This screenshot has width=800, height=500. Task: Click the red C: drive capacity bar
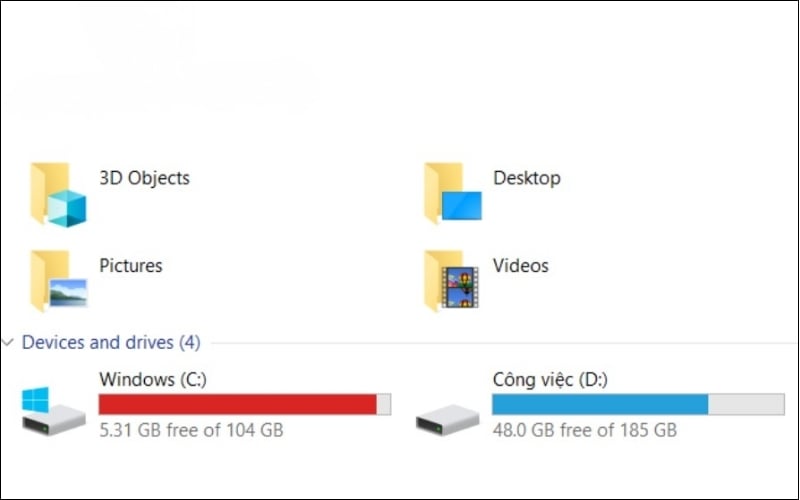(x=237, y=404)
